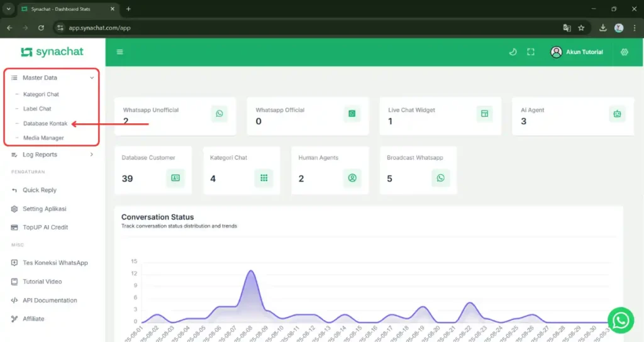Open Setting Aplikasi page
This screenshot has height=342, width=644.
(x=45, y=209)
